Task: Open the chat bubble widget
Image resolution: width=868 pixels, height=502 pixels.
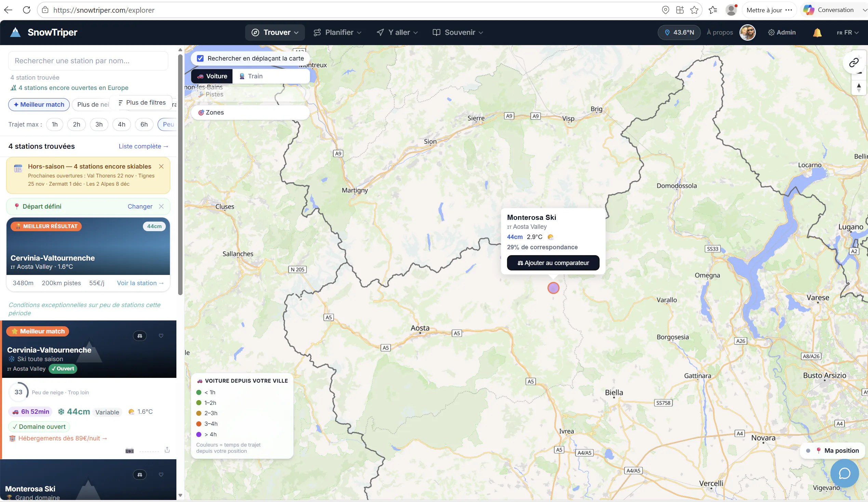Action: click(x=844, y=473)
